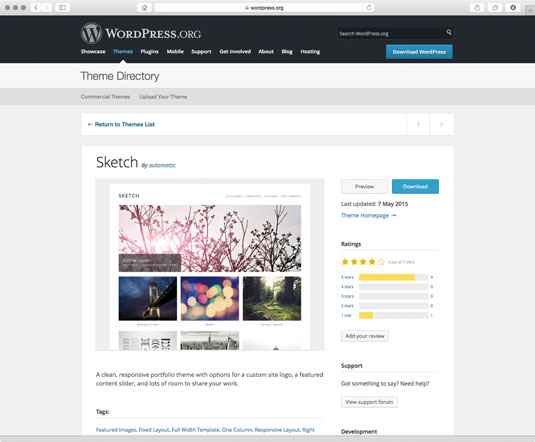Screen dimensions: 535x442
Task: Click the 1 star rating link
Action: point(346,315)
